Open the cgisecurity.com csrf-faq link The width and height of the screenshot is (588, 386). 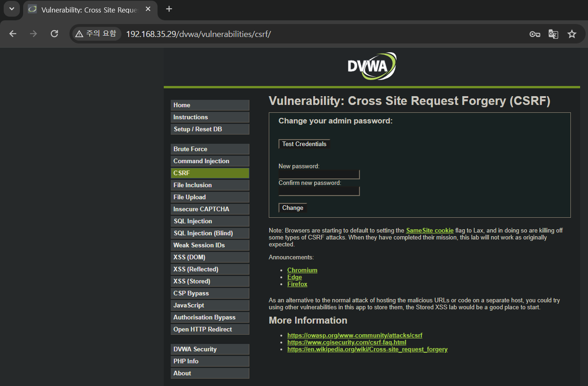(x=347, y=343)
